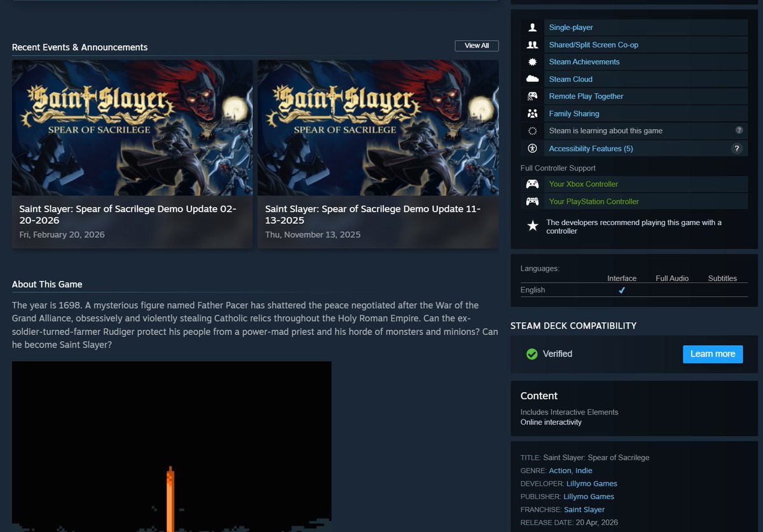763x532 pixels.
Task: Click Learn more about Deck compatibility
Action: click(713, 354)
